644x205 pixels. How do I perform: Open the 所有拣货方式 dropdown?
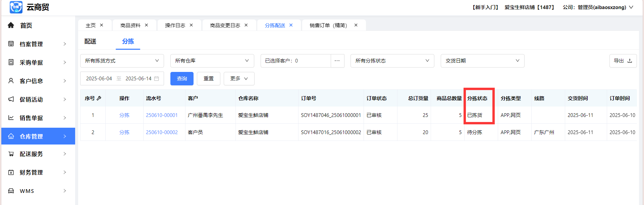122,61
